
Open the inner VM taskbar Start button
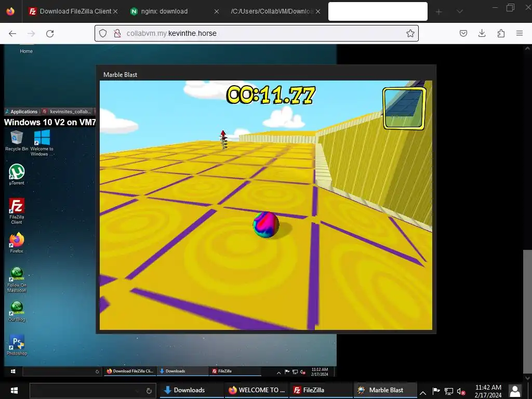[x=13, y=371]
